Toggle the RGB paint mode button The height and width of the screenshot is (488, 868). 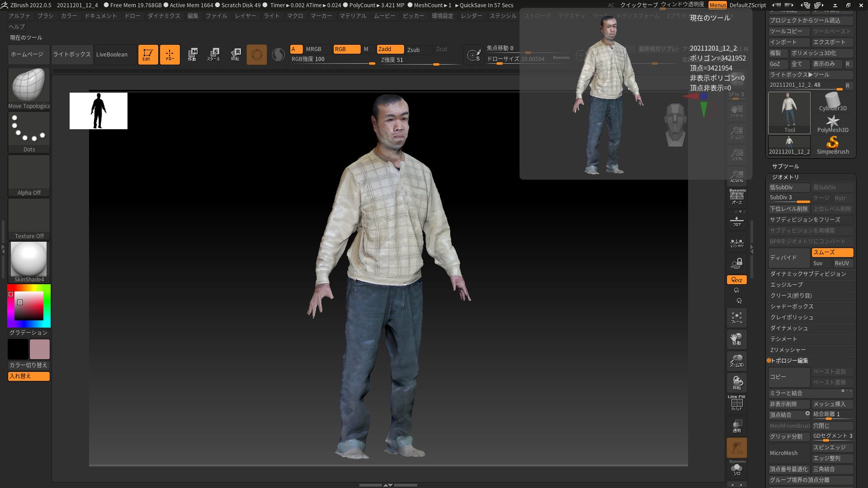[x=346, y=49]
